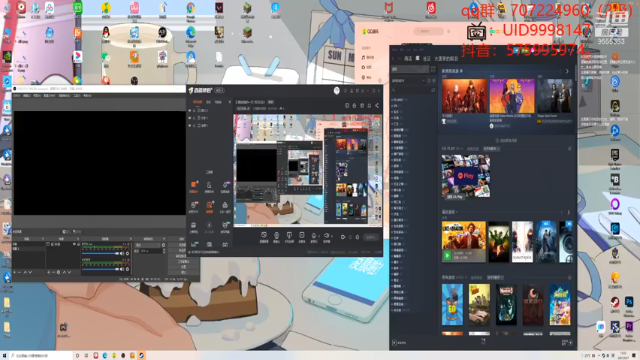Next arrow on Steam recent games row
The width and height of the screenshot is (640, 360).
568,212
